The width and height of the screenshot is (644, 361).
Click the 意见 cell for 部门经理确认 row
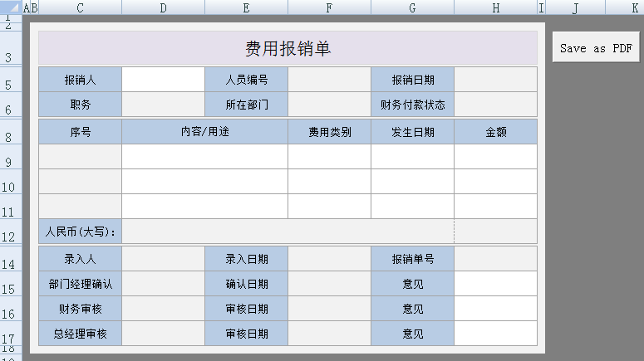click(496, 284)
